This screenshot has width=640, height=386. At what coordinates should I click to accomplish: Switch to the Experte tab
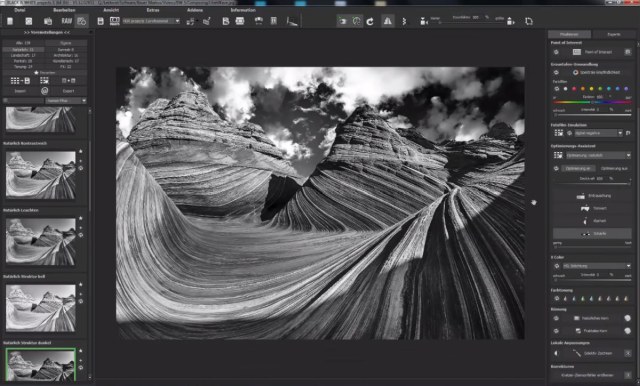coord(613,34)
